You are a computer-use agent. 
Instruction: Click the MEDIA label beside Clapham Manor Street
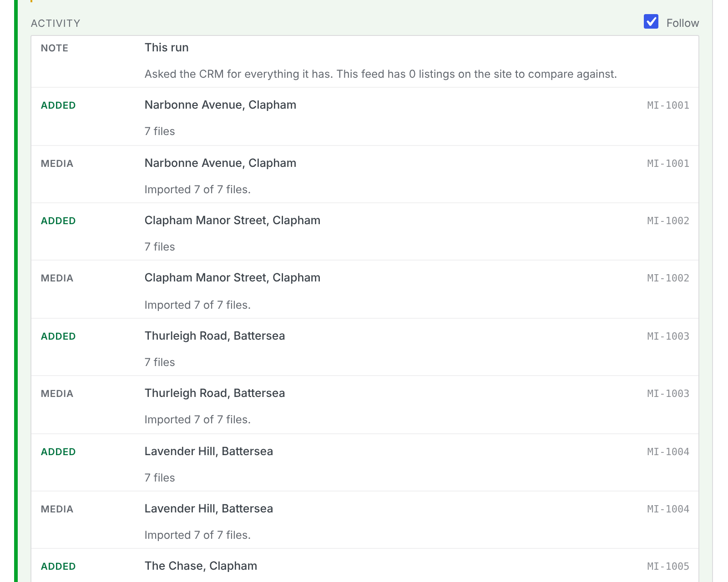pos(57,278)
